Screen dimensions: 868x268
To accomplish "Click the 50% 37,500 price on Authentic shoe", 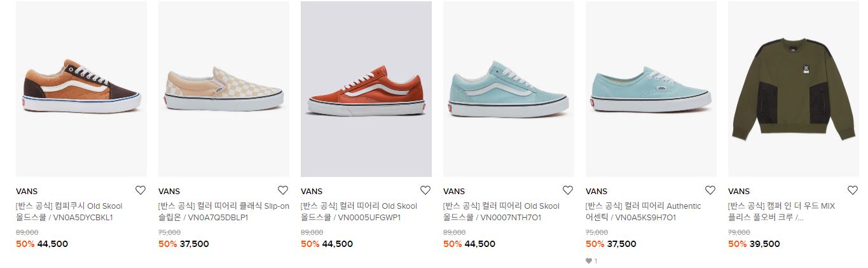I will [610, 244].
